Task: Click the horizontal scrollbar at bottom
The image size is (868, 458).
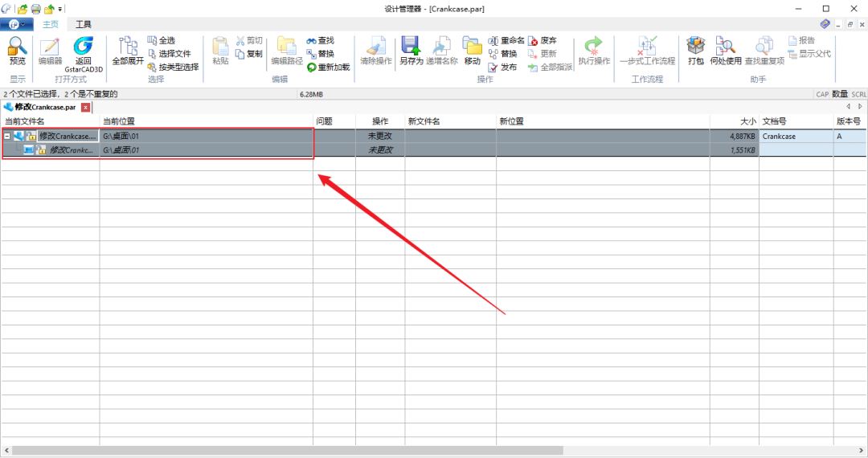Action: pyautogui.click(x=321, y=451)
